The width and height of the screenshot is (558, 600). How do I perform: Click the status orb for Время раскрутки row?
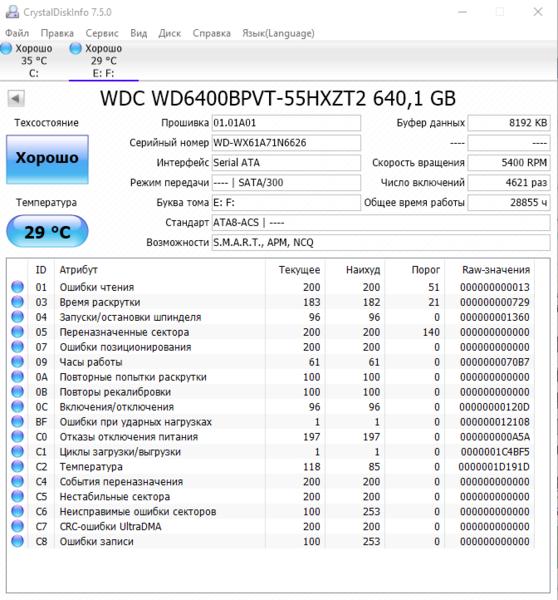(18, 302)
